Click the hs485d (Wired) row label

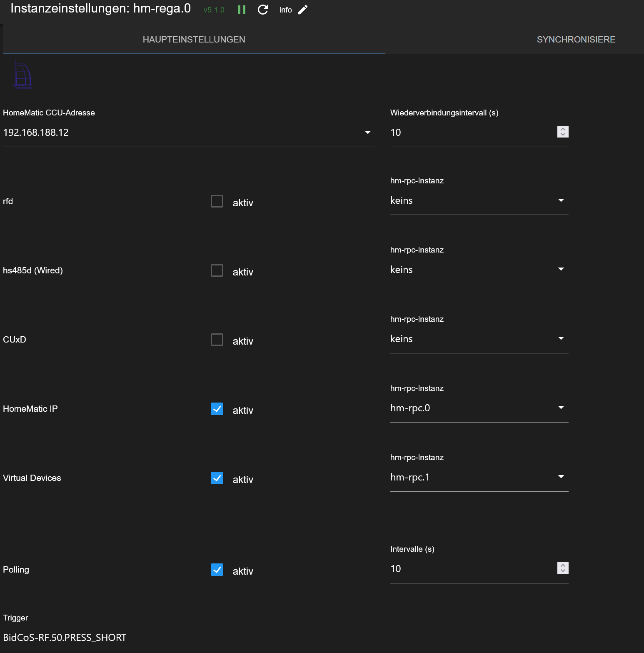[33, 270]
